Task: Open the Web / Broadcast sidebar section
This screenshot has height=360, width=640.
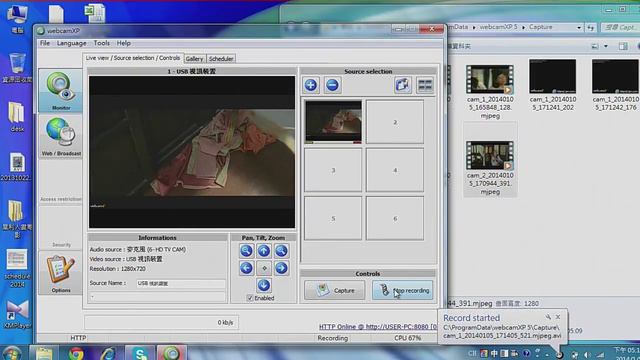Action: (61, 136)
